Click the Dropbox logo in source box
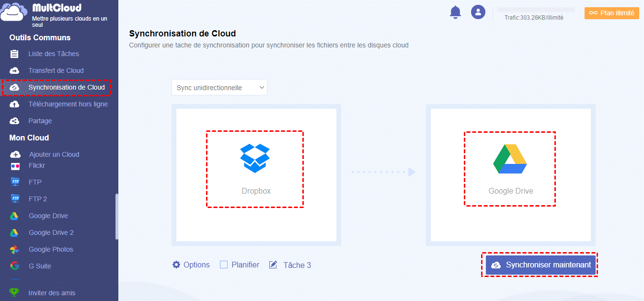The width and height of the screenshot is (644, 301). [x=255, y=158]
